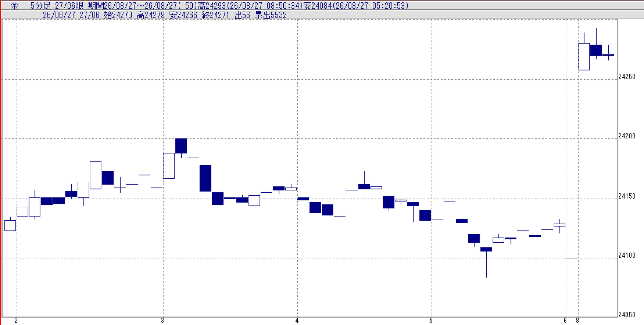
Task: Click the hour 6 label on the time axis
Action: [x=565, y=321]
